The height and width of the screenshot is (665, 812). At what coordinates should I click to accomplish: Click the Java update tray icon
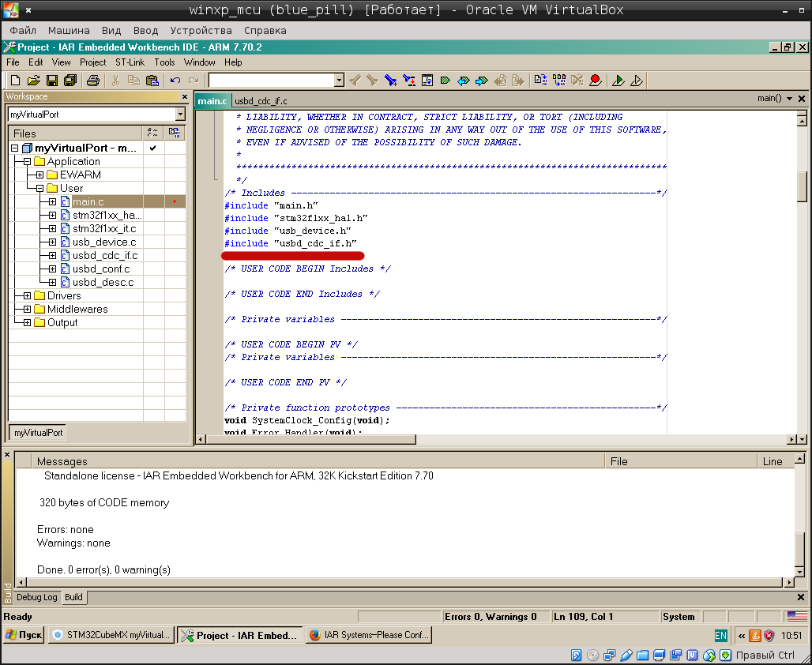point(755,636)
